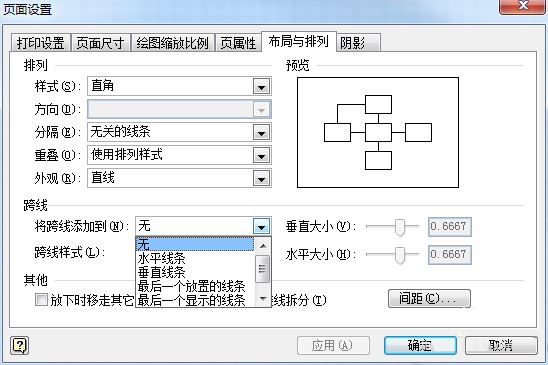The width and height of the screenshot is (548, 365).
Task: Click the 垂直大小 value field
Action: [450, 227]
